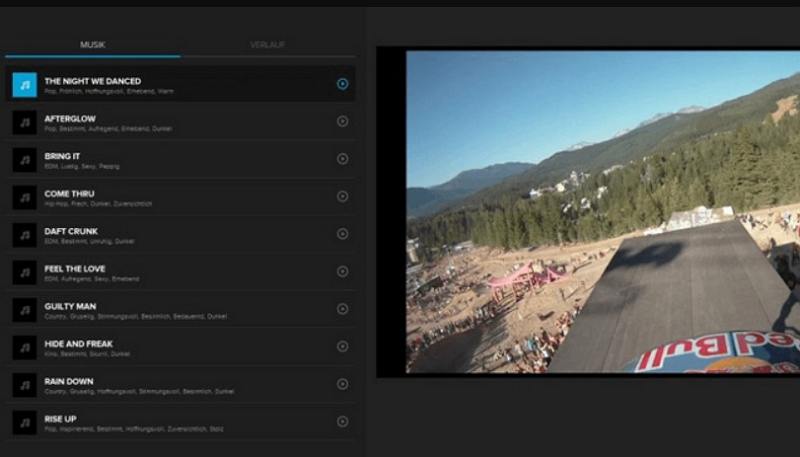Select HIDE AND FREAK song title
Image resolution: width=800 pixels, height=457 pixels.
click(79, 344)
